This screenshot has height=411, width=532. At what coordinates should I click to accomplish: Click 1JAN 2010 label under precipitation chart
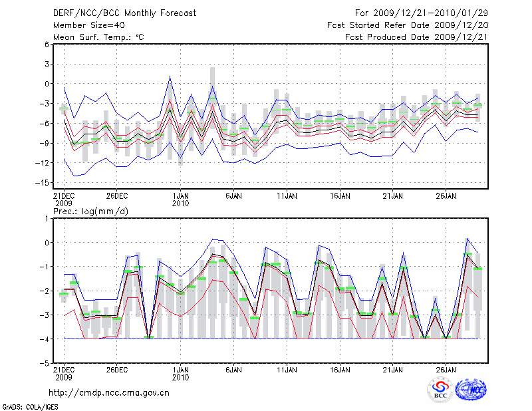pyautogui.click(x=181, y=372)
